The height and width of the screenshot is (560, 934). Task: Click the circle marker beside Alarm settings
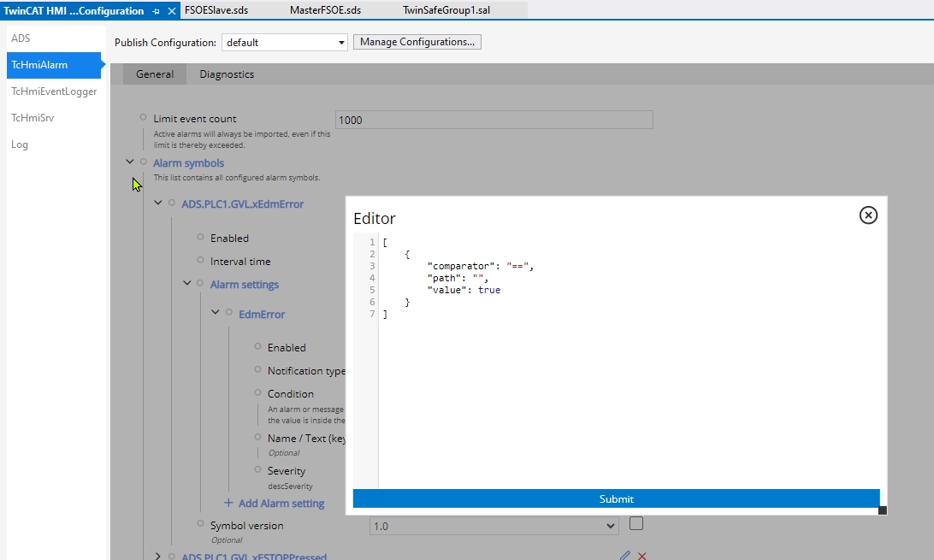tap(200, 283)
